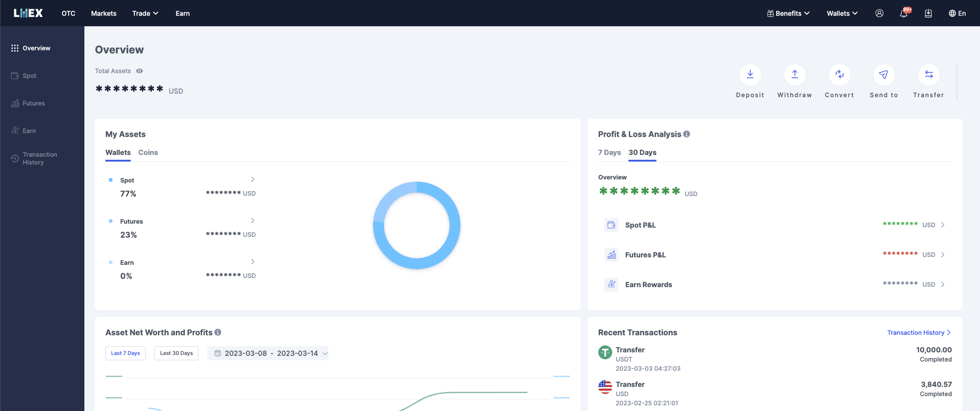Image resolution: width=980 pixels, height=411 pixels.
Task: Open the Deposit icon button
Action: [750, 75]
